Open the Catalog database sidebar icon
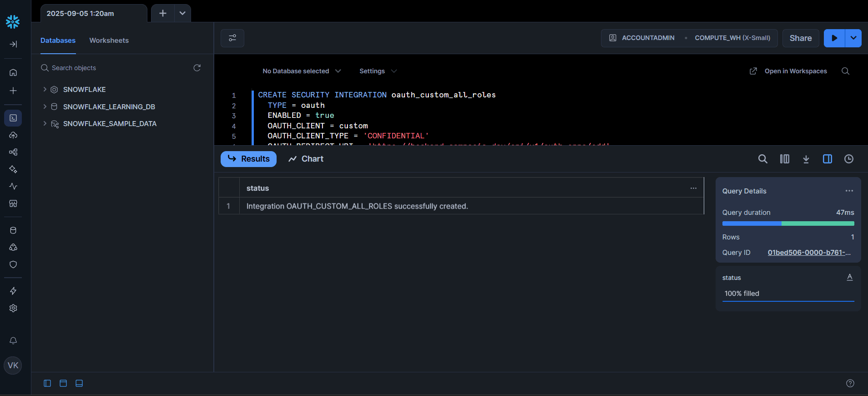This screenshot has height=396, width=868. (13, 230)
